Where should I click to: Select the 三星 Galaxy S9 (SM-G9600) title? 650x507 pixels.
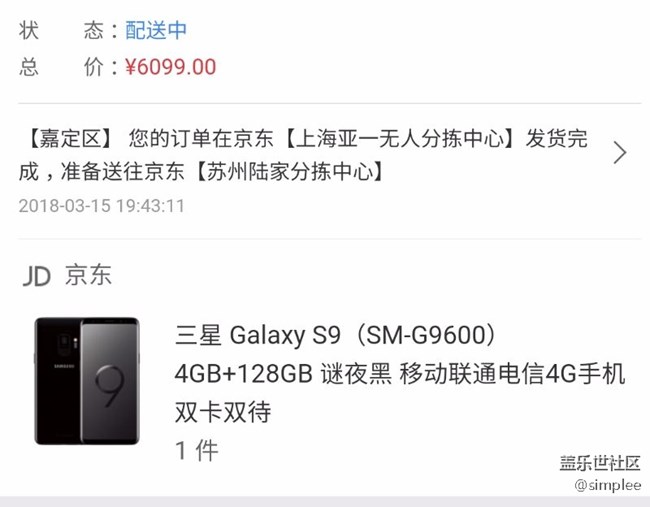pos(336,335)
